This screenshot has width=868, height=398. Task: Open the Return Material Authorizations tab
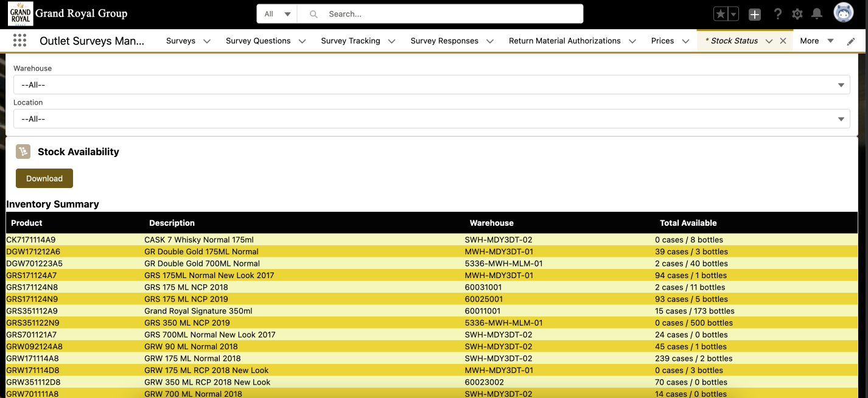pyautogui.click(x=565, y=41)
